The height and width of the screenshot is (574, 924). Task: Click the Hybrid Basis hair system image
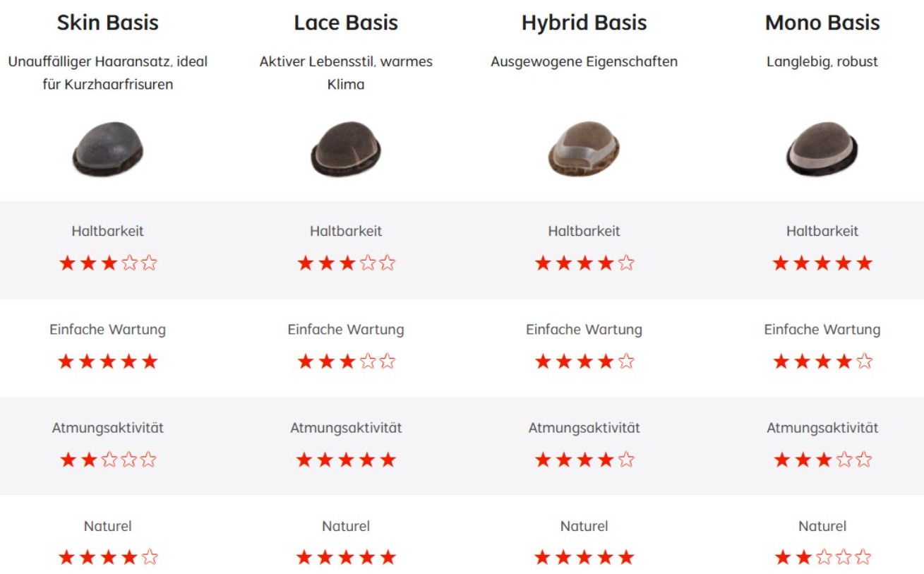tap(584, 149)
